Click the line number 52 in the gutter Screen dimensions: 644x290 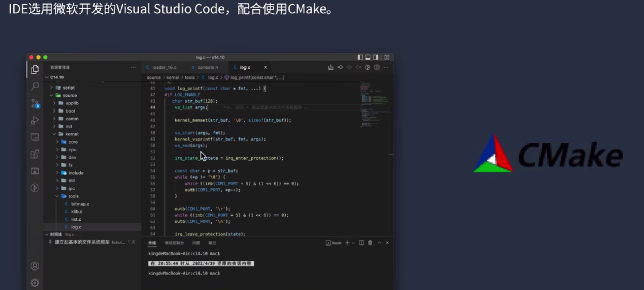(153, 158)
